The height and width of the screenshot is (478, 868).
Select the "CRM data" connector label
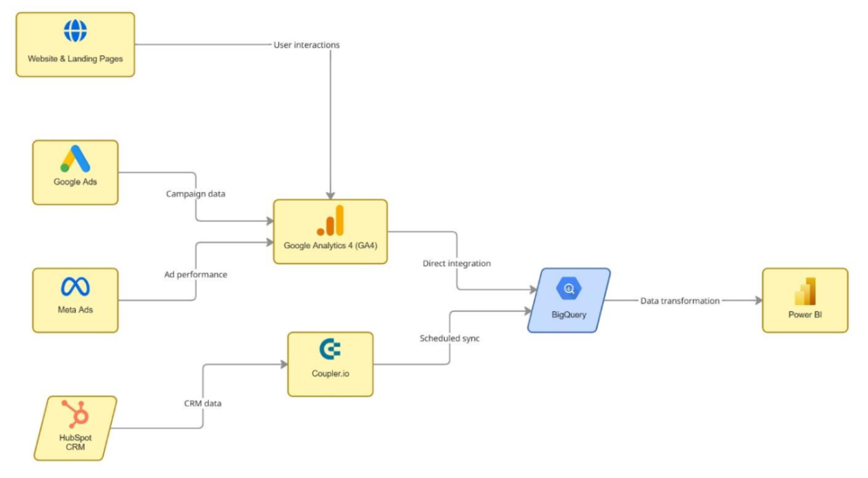coord(203,403)
